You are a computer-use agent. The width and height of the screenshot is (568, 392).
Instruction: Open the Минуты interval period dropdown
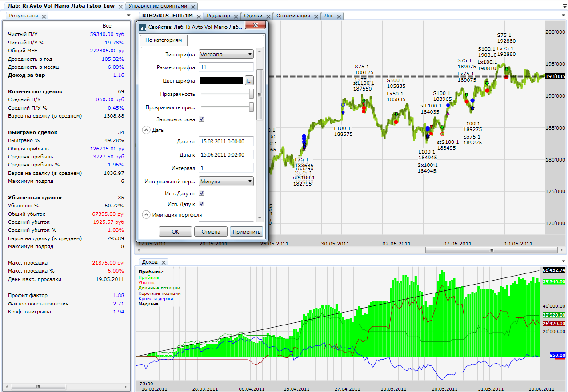click(x=226, y=181)
